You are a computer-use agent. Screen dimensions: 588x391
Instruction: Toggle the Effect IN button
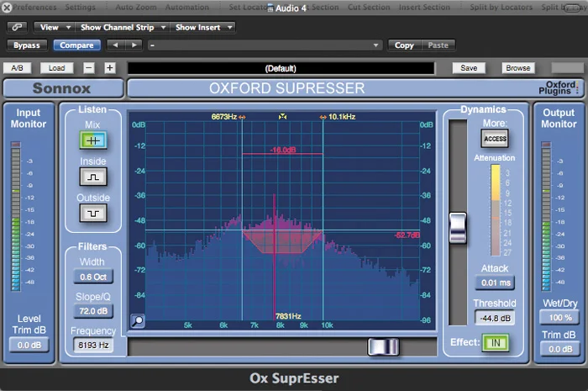[x=496, y=342]
